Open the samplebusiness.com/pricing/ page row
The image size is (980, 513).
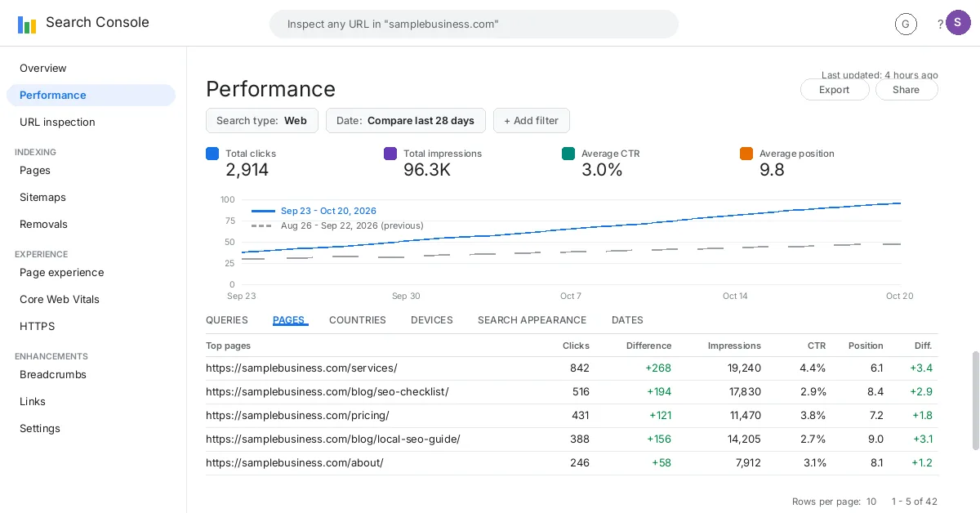(x=572, y=416)
